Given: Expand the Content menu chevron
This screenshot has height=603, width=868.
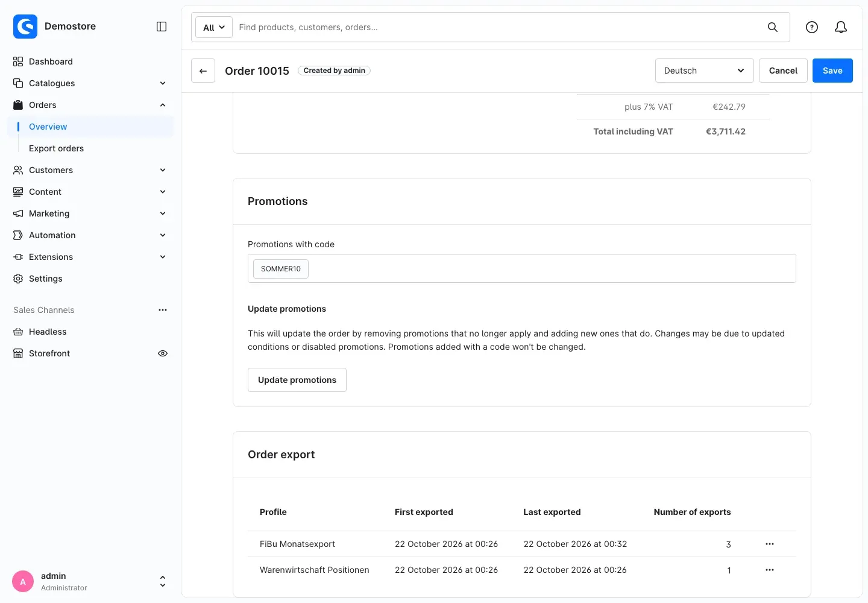Looking at the screenshot, I should click(163, 192).
